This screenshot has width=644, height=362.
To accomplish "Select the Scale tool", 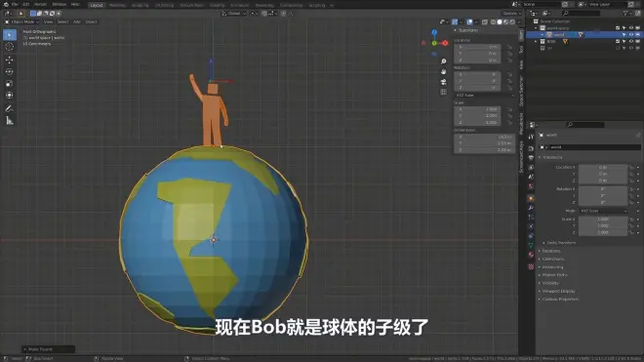I will 10,83.
